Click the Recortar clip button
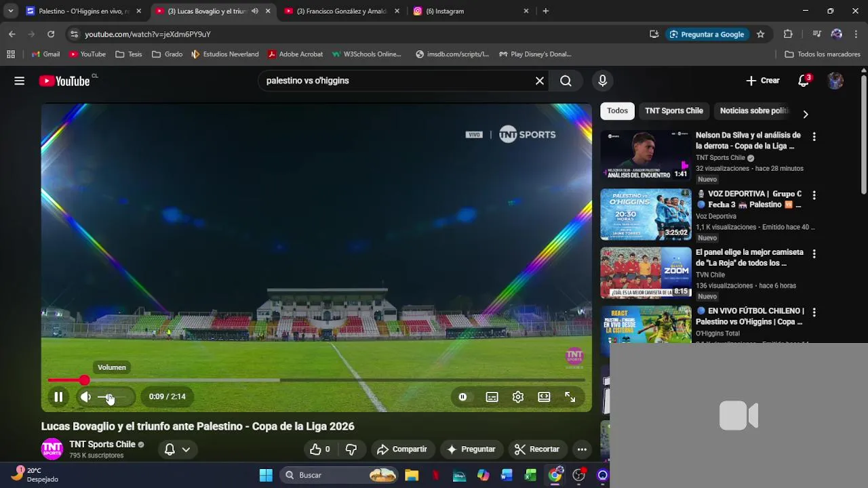The width and height of the screenshot is (868, 488). [537, 449]
